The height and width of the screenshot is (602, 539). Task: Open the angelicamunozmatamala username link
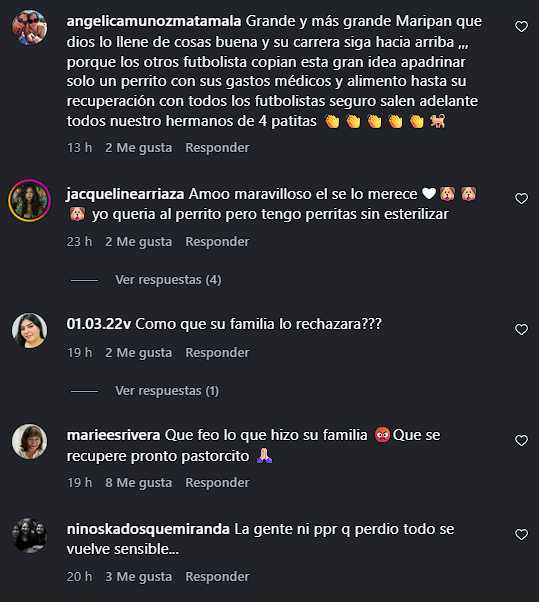pyautogui.click(x=154, y=21)
